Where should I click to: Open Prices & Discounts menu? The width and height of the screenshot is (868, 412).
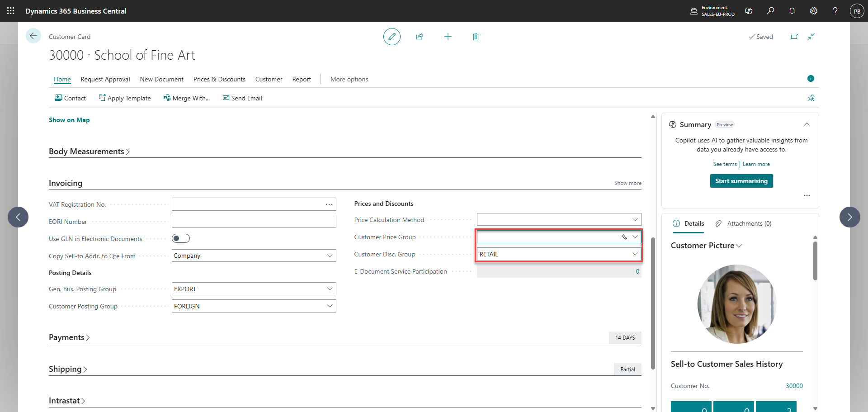[219, 79]
